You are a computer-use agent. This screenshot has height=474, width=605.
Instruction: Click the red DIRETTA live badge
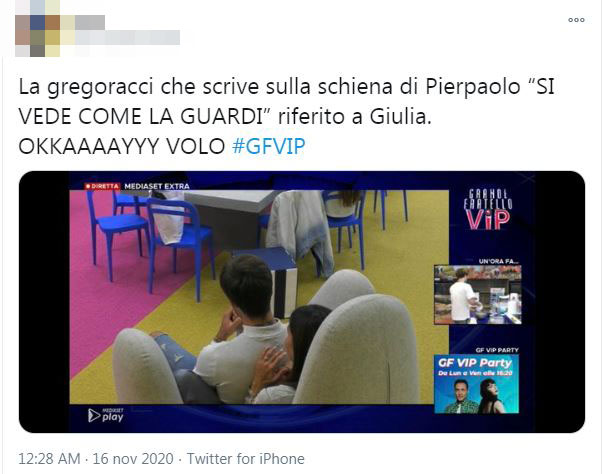tap(102, 186)
